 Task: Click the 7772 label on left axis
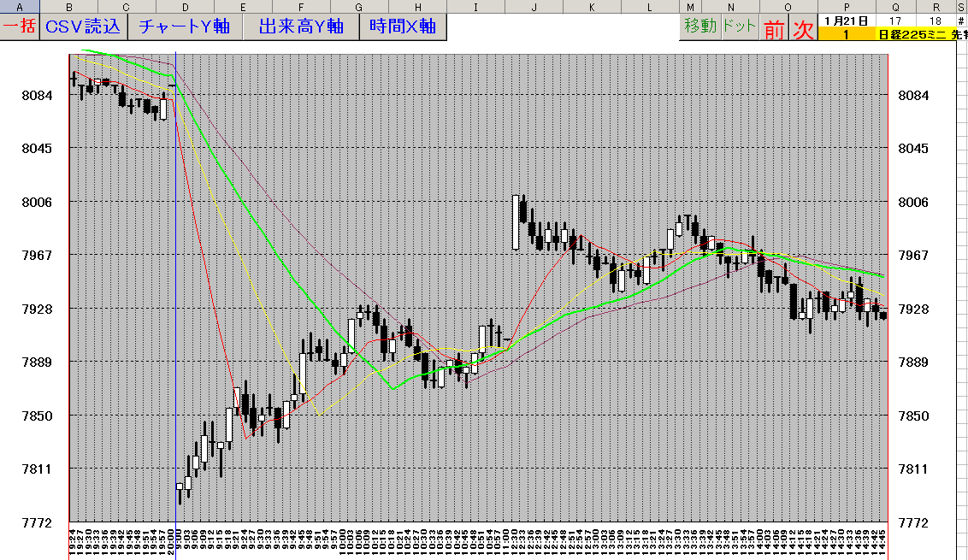click(x=37, y=522)
